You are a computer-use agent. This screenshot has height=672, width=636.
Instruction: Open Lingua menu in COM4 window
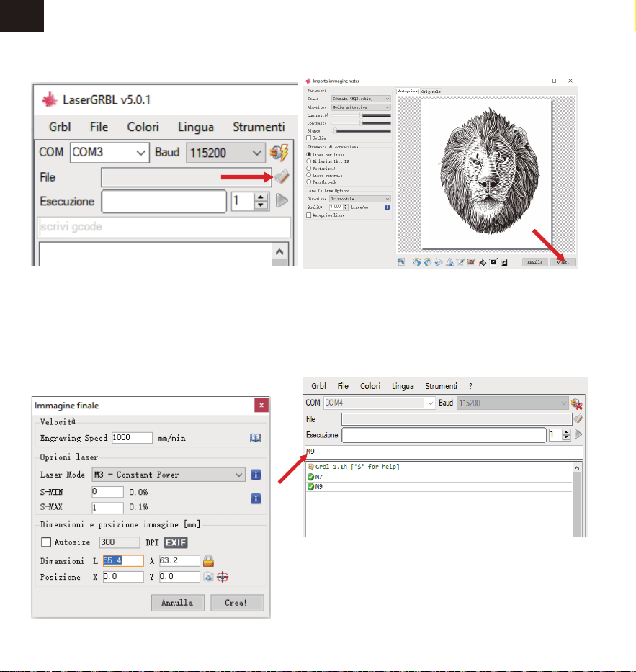[403, 386]
